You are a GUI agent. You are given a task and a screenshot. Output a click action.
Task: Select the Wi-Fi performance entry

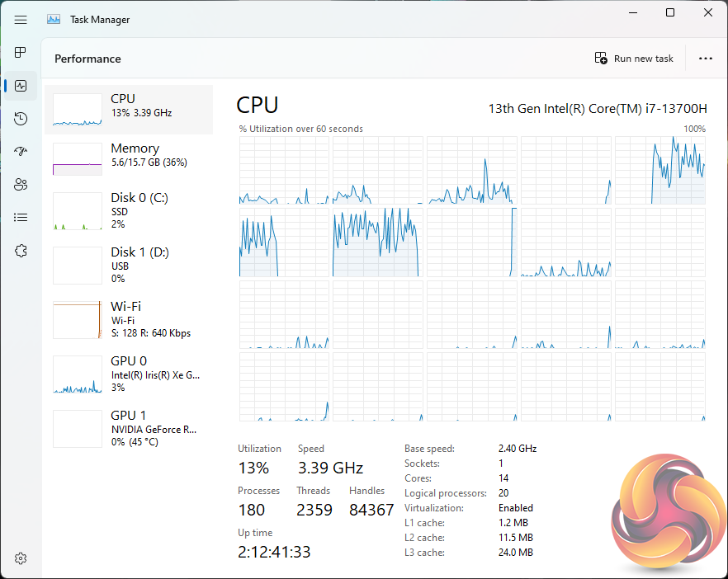129,319
